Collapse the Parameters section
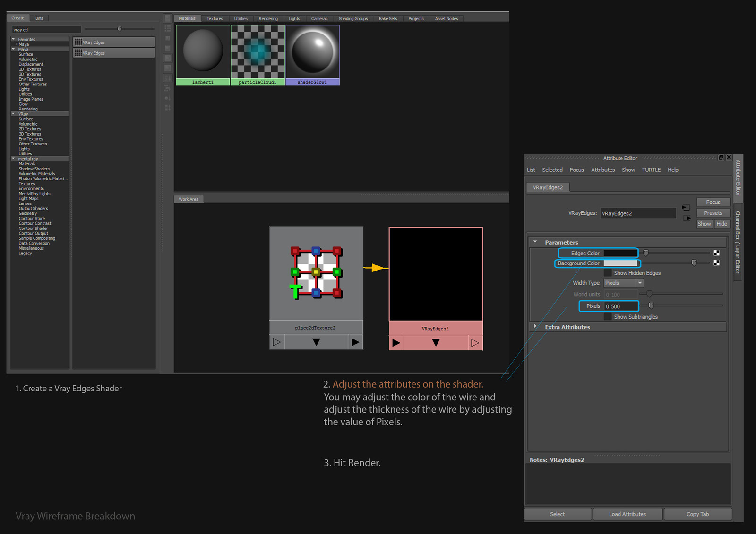 pyautogui.click(x=535, y=242)
